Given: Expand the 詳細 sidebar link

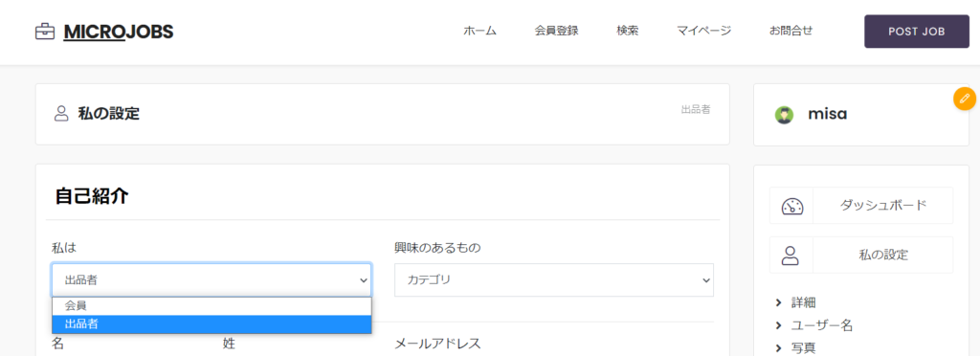Looking at the screenshot, I should click(803, 303).
